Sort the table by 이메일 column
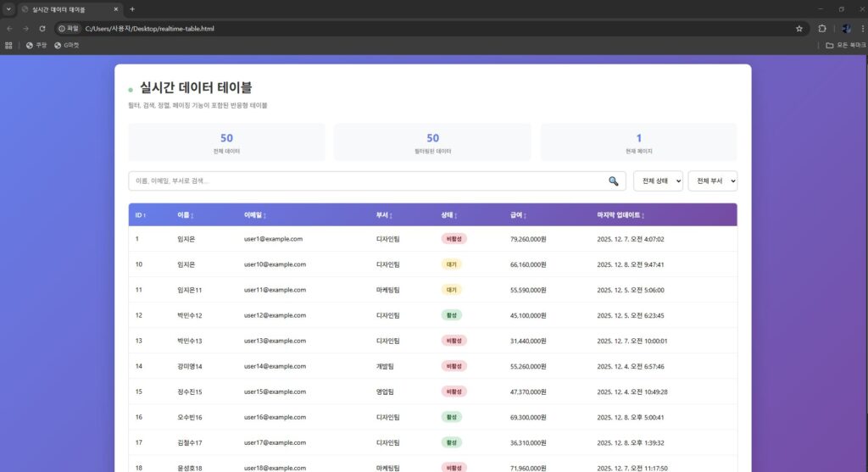Screen dimensions: 868x472 point(255,214)
